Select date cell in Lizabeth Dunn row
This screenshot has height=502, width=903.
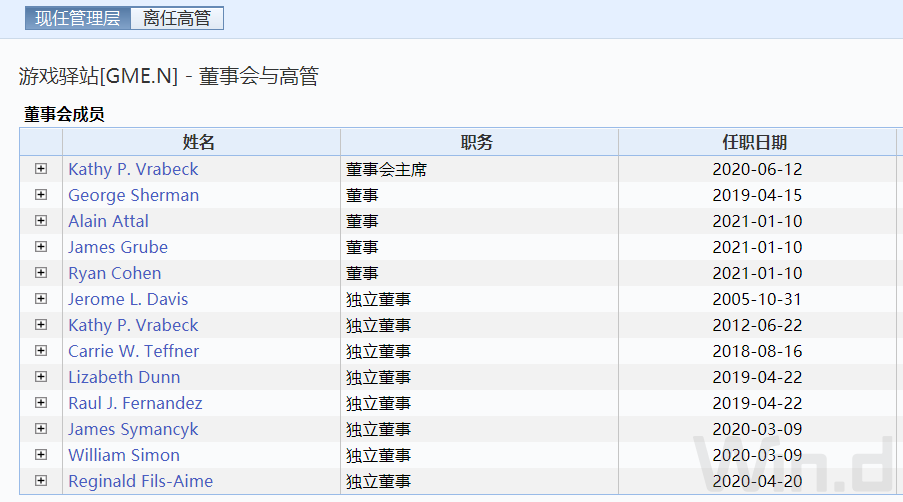coord(757,377)
